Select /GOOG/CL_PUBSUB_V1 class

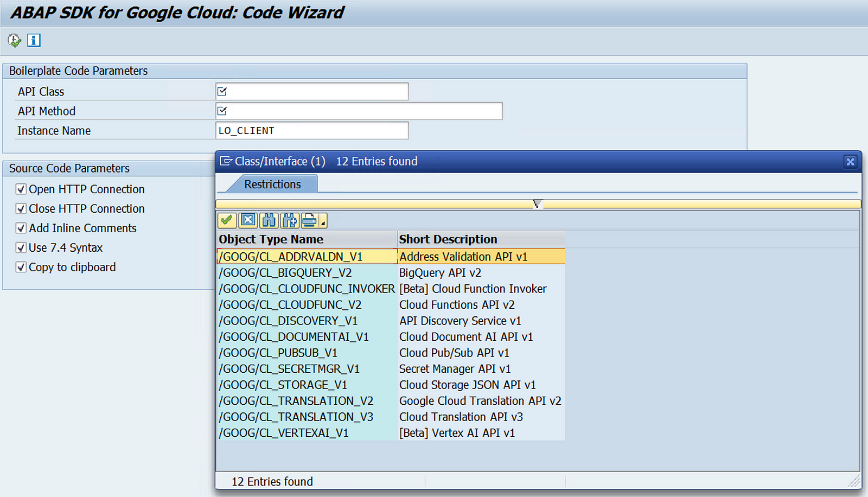pyautogui.click(x=307, y=353)
